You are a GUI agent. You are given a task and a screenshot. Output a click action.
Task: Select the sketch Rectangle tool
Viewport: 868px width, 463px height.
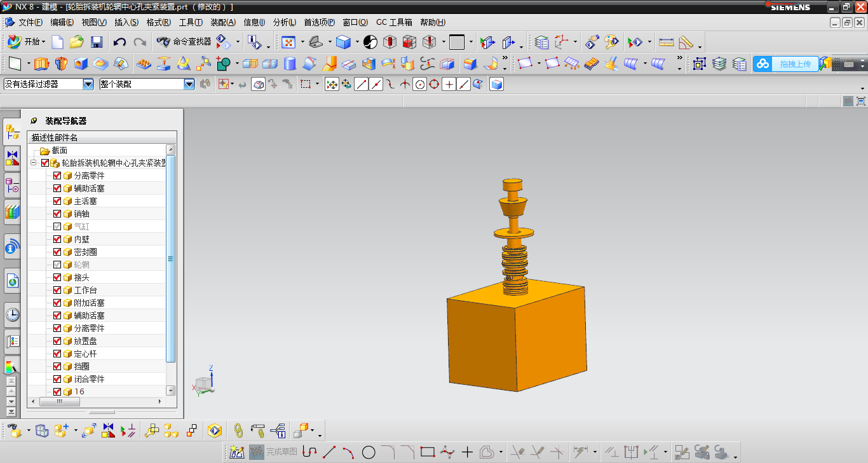[x=428, y=452]
